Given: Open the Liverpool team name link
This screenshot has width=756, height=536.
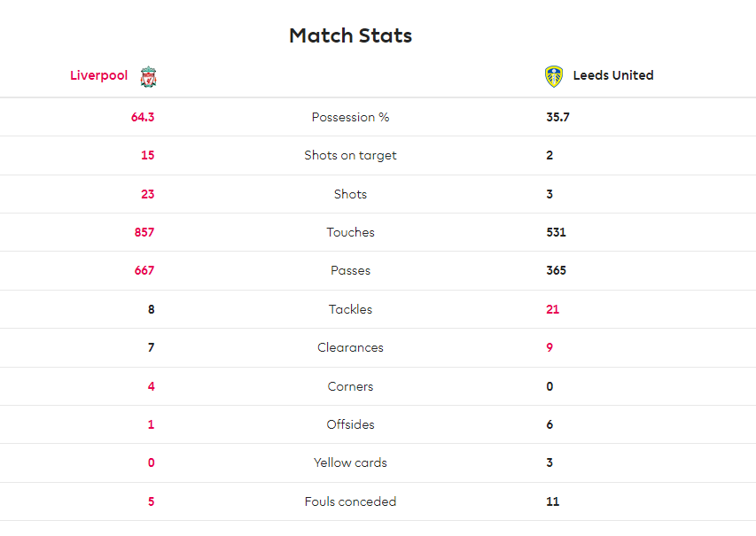Looking at the screenshot, I should (99, 75).
